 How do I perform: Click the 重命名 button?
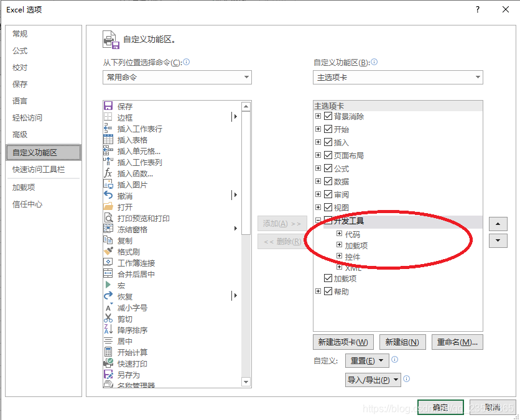[x=457, y=342]
